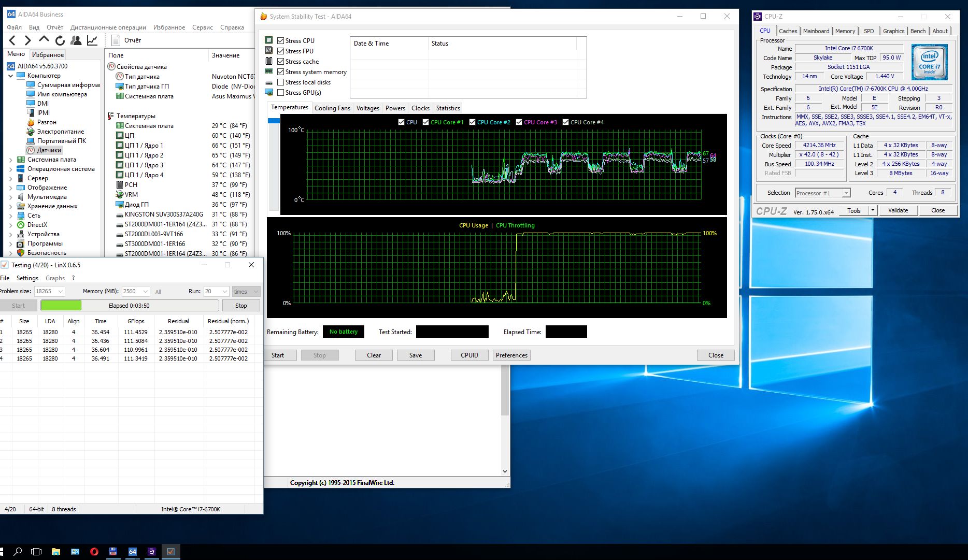Image resolution: width=968 pixels, height=560 pixels.
Task: Enable Stress local disks option
Action: pyautogui.click(x=280, y=82)
